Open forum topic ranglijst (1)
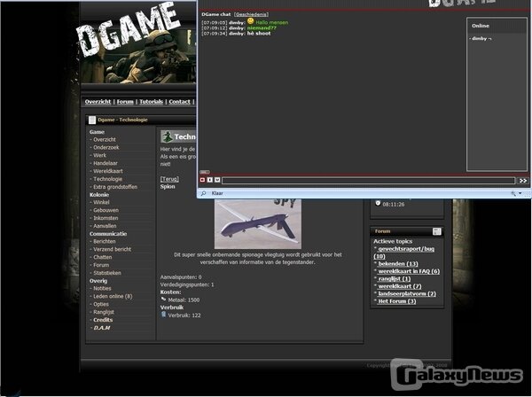Screen dimensions: 532x397 (394, 278)
